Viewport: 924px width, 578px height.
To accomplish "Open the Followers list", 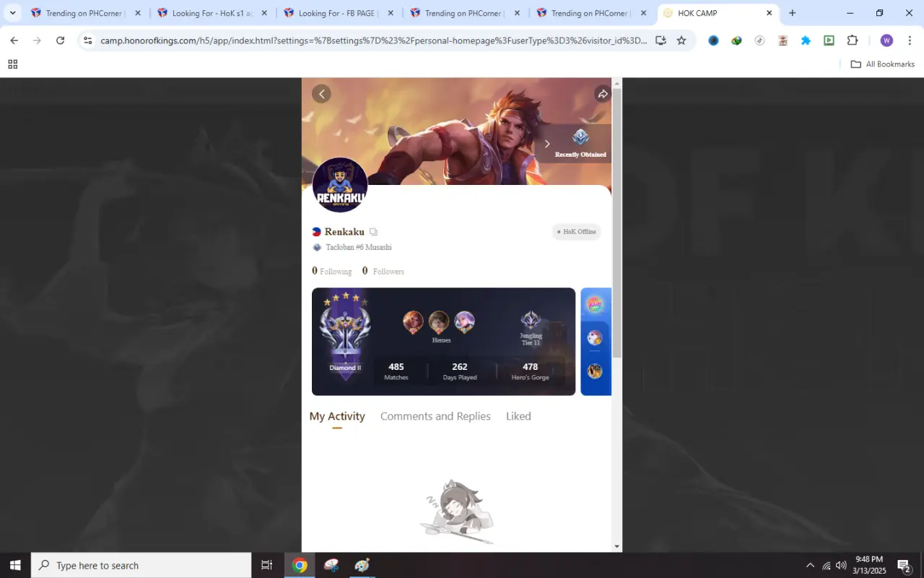I will (383, 271).
